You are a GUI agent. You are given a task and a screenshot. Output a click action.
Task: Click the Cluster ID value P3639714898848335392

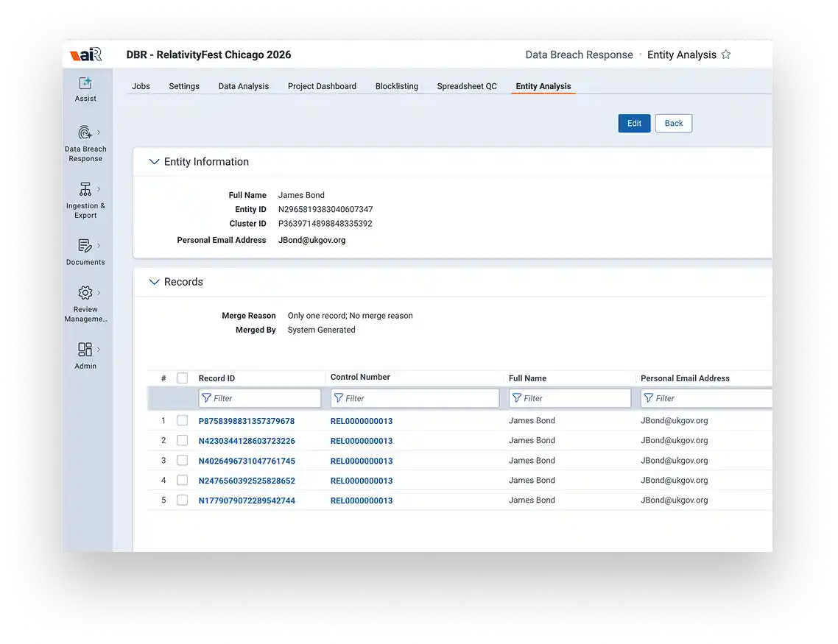click(325, 223)
